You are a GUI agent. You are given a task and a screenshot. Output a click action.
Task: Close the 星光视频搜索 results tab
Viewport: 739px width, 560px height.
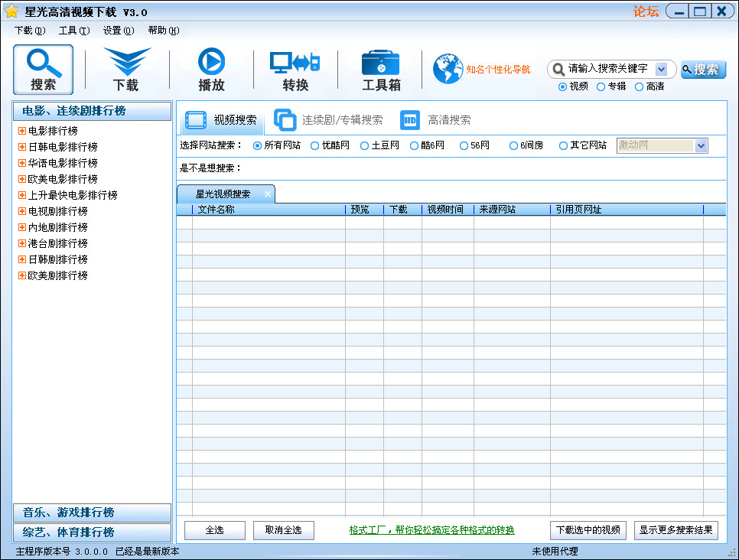pos(265,194)
